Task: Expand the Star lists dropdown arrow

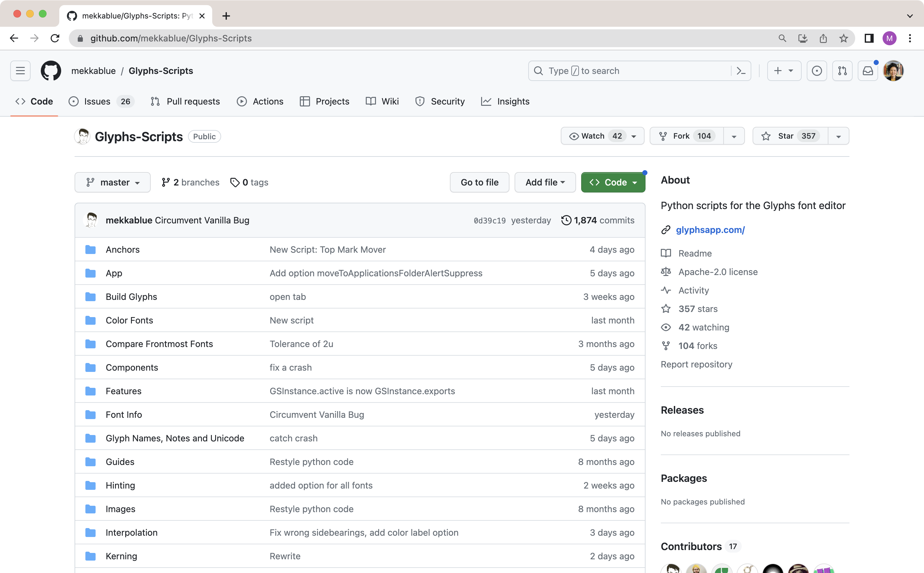Action: (838, 136)
